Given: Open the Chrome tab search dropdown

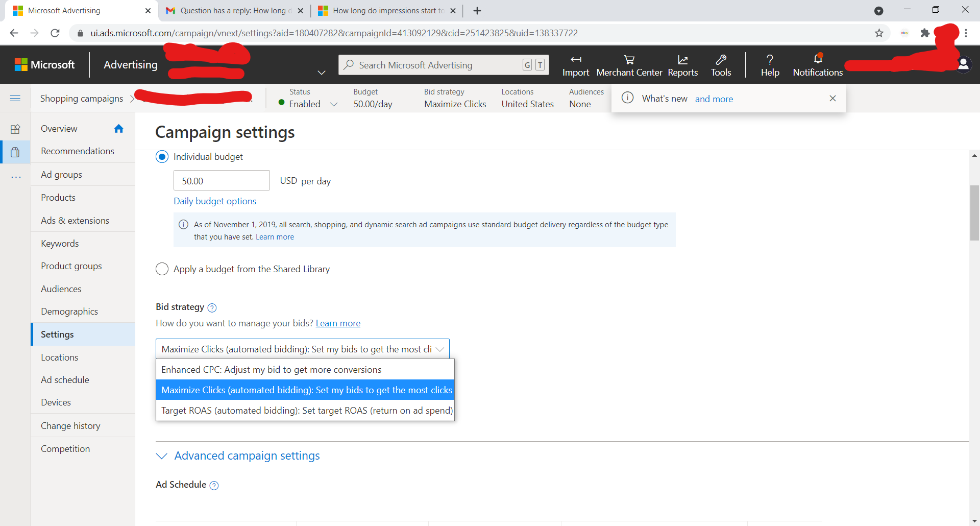Looking at the screenshot, I should pos(879,11).
